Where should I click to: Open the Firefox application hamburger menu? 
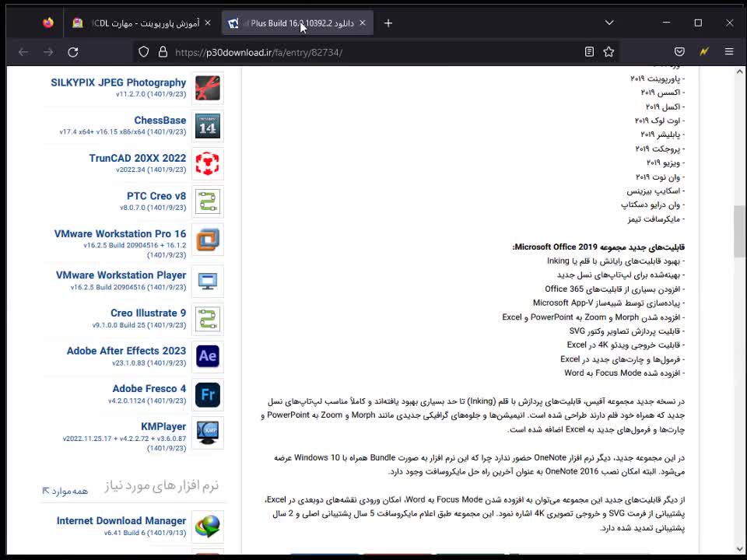tap(729, 51)
